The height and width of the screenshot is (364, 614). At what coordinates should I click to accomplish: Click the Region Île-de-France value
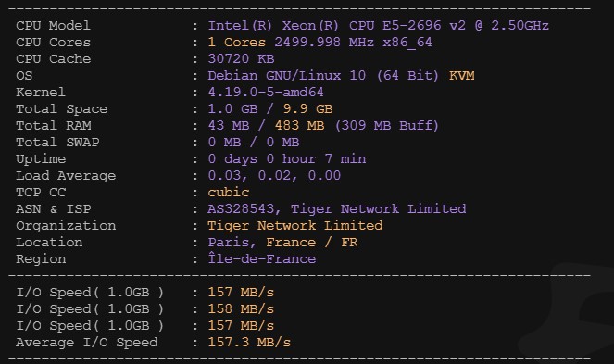click(261, 258)
